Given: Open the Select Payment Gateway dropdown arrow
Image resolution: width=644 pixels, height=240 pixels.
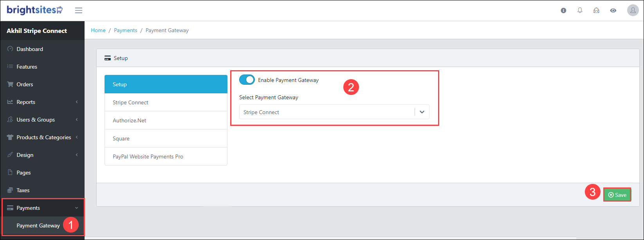Looking at the screenshot, I should tap(422, 112).
